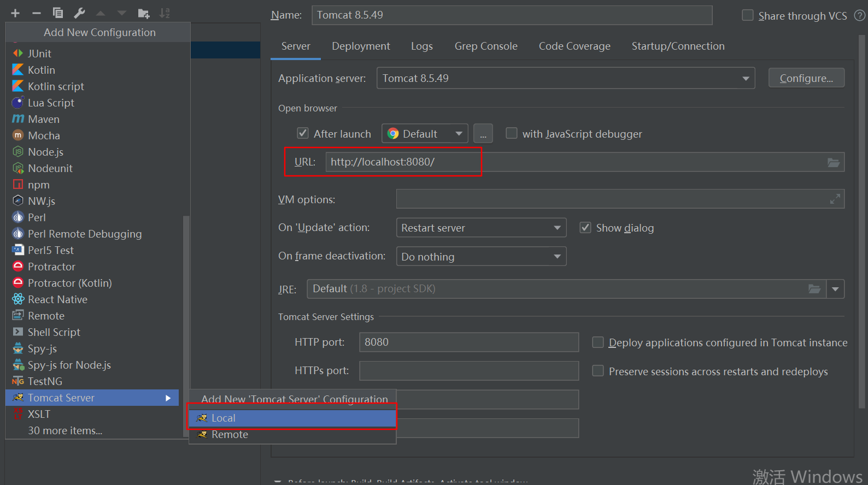
Task: Click the URL input field
Action: tap(585, 162)
